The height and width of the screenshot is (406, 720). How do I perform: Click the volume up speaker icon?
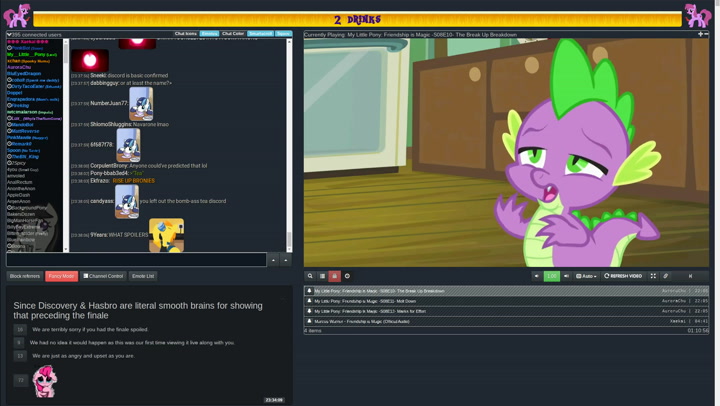(566, 276)
